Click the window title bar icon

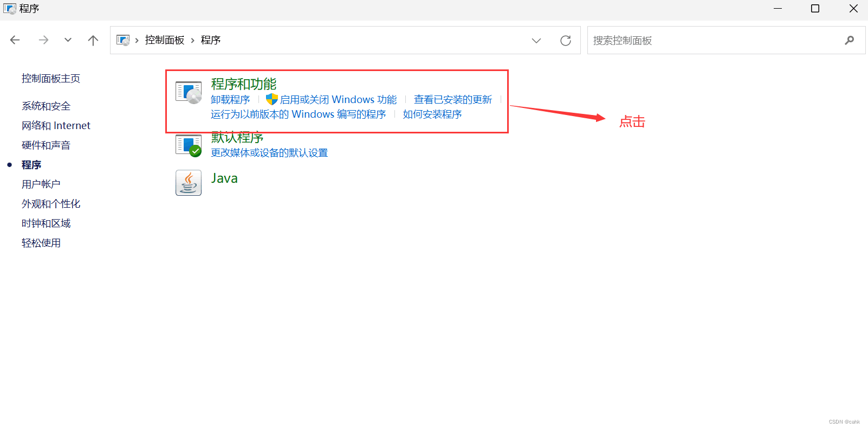pos(10,9)
